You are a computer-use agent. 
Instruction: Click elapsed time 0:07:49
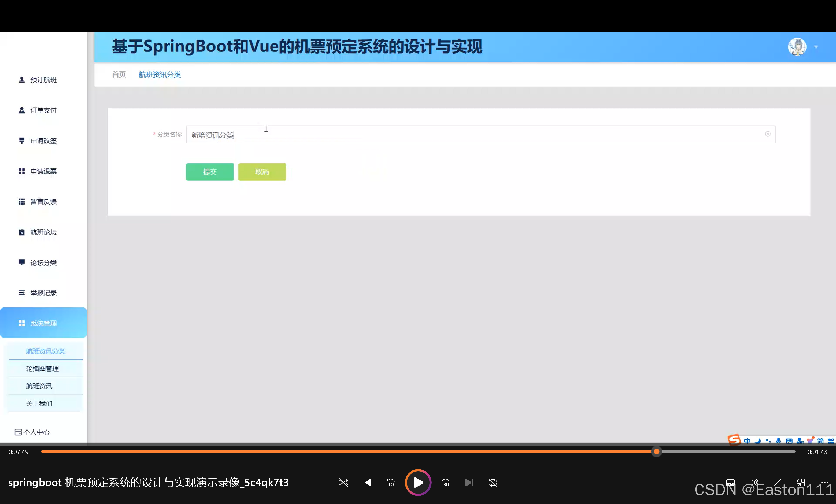[19, 451]
